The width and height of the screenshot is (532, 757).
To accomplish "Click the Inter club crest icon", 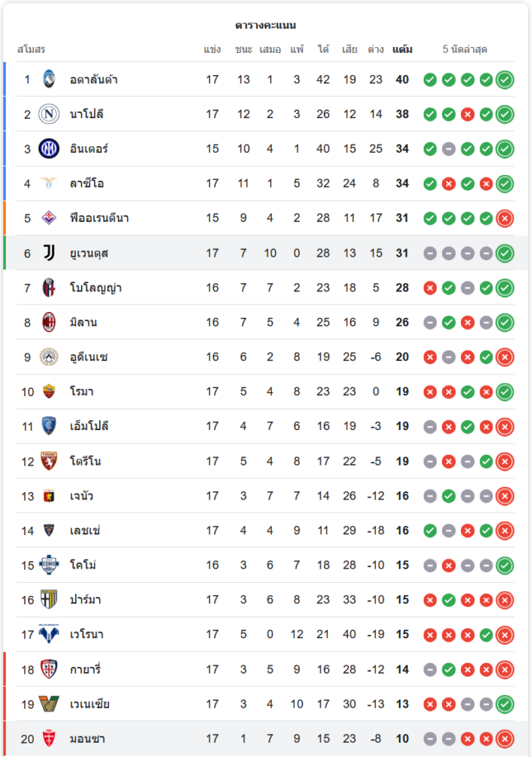I will point(49,149).
